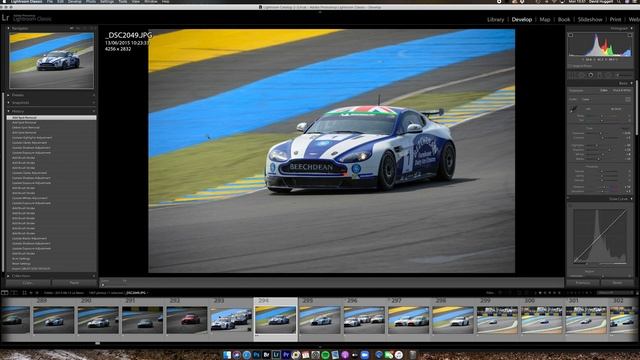This screenshot has width=640, height=360.
Task: Open Finder from the Dock
Action: [227, 355]
